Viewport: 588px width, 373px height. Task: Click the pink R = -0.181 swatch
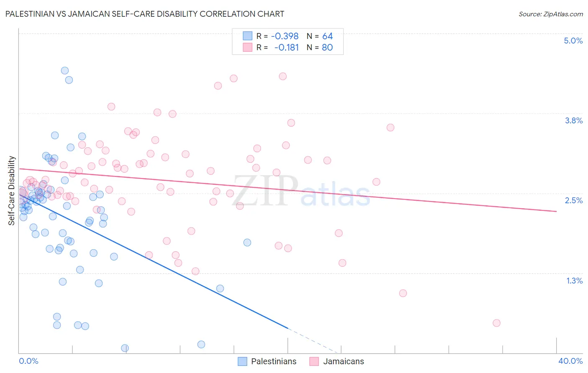point(248,47)
